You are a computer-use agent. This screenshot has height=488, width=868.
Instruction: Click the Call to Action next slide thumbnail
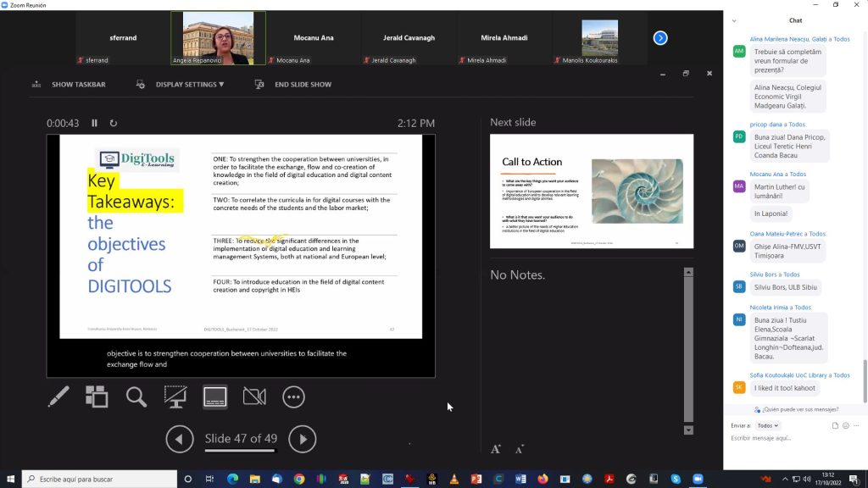(592, 191)
